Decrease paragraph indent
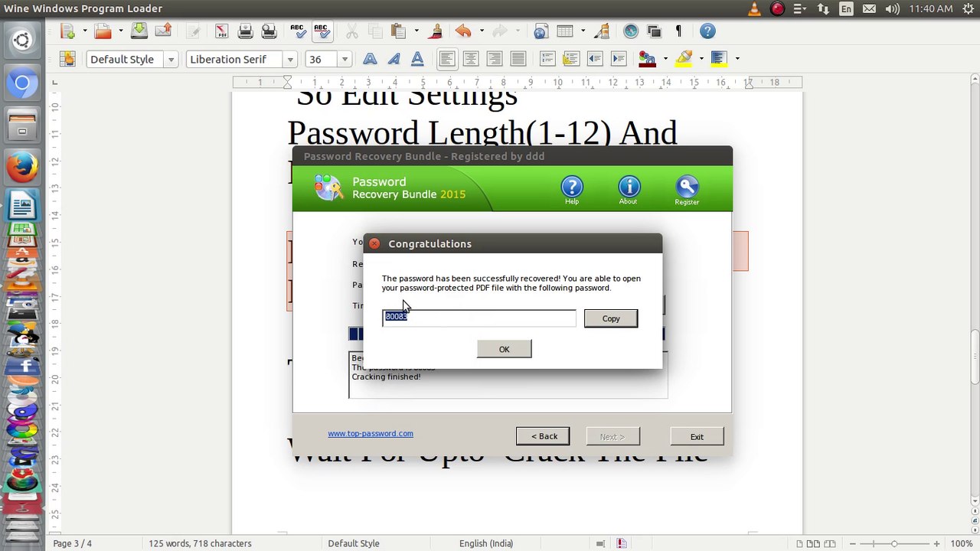 (595, 59)
